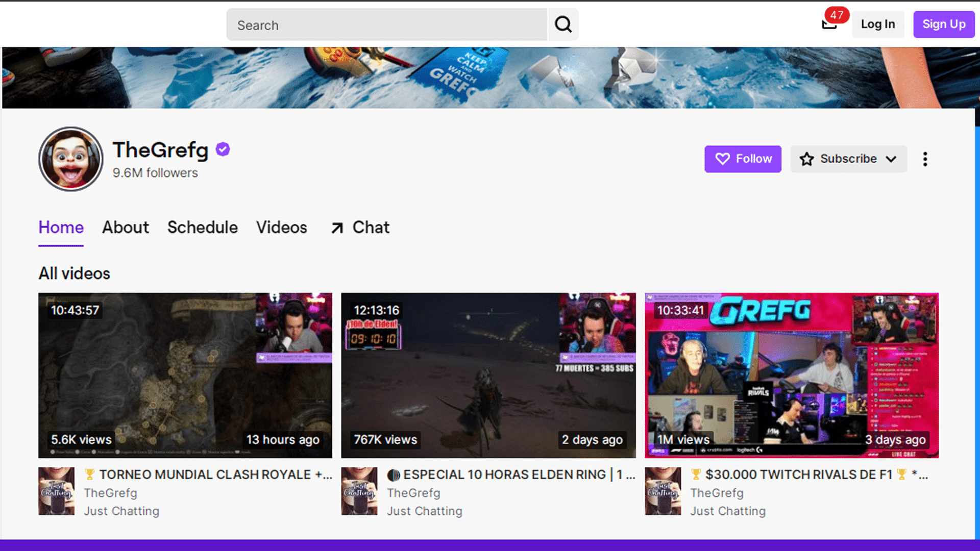The width and height of the screenshot is (980, 551).
Task: Switch to the About tab
Action: tap(126, 228)
